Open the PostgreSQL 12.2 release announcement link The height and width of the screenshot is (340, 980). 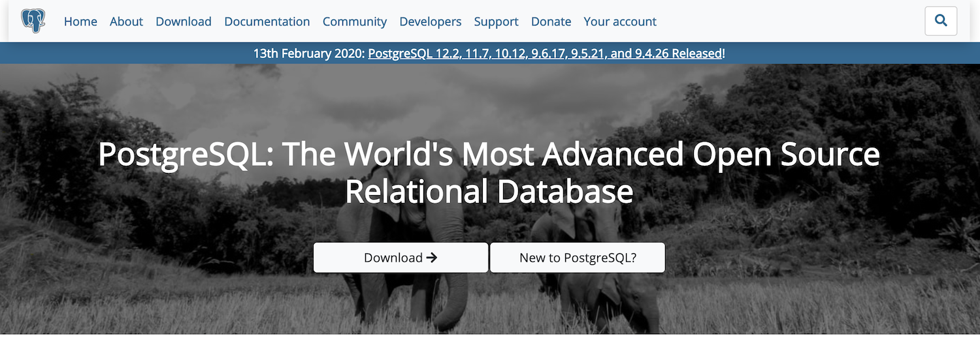[546, 54]
